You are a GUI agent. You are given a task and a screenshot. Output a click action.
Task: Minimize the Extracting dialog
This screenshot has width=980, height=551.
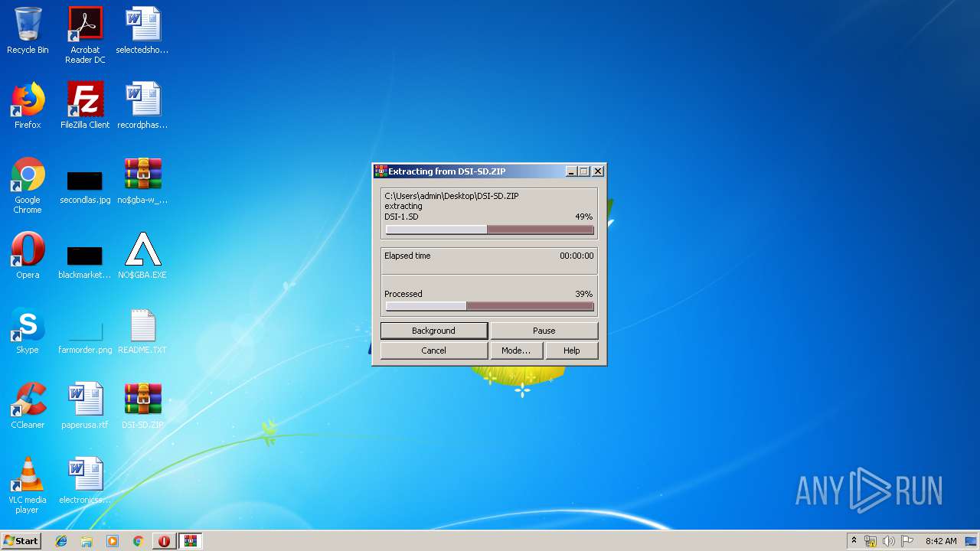pyautogui.click(x=571, y=171)
